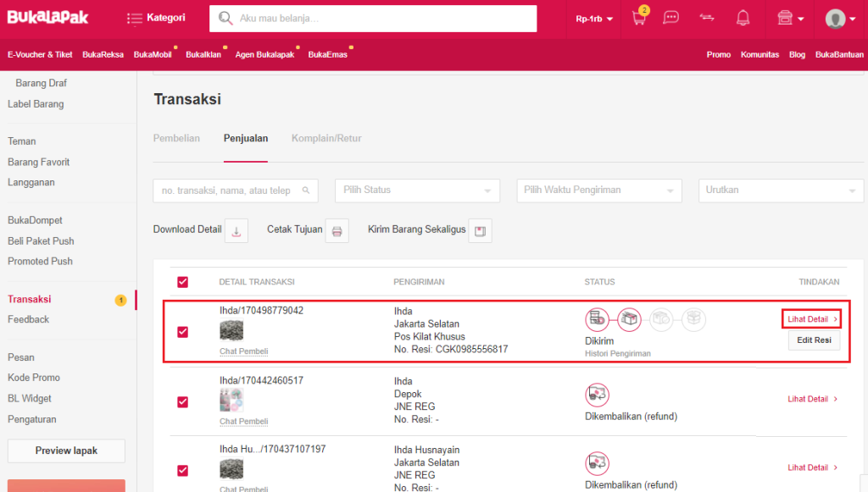The image size is (868, 492).
Task: Click the transfer arrows icon in header
Action: point(707,18)
